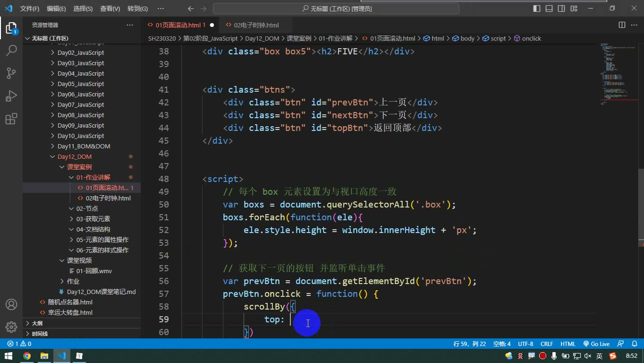Toggle the secondary side bar layout icon

click(561, 9)
